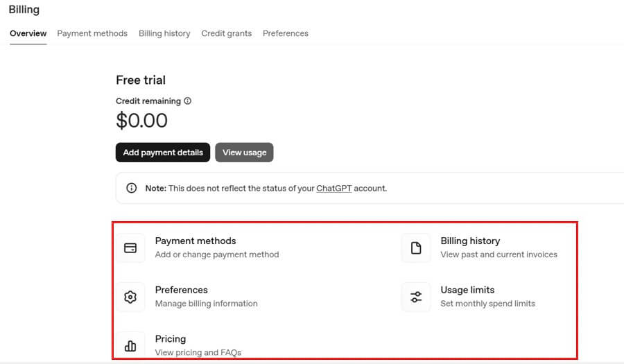Screen dimensions: 624x364
Task: Click the gear Preferences icon
Action: tap(130, 297)
